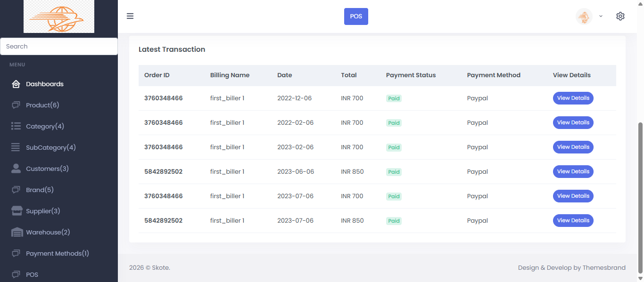Screen dimensions: 644x282
Task: View Details for the 2023-06-06 order
Action: tap(573, 171)
